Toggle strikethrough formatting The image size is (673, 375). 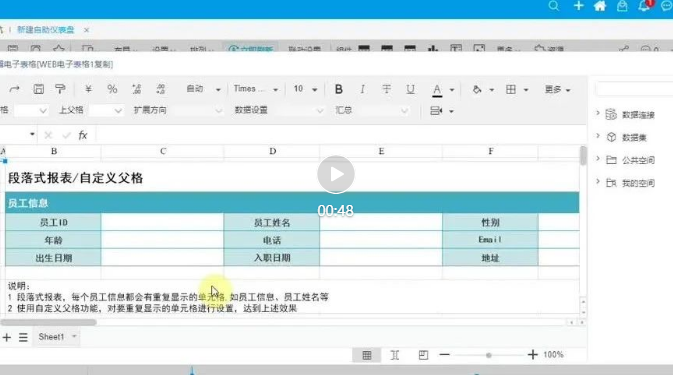point(386,89)
